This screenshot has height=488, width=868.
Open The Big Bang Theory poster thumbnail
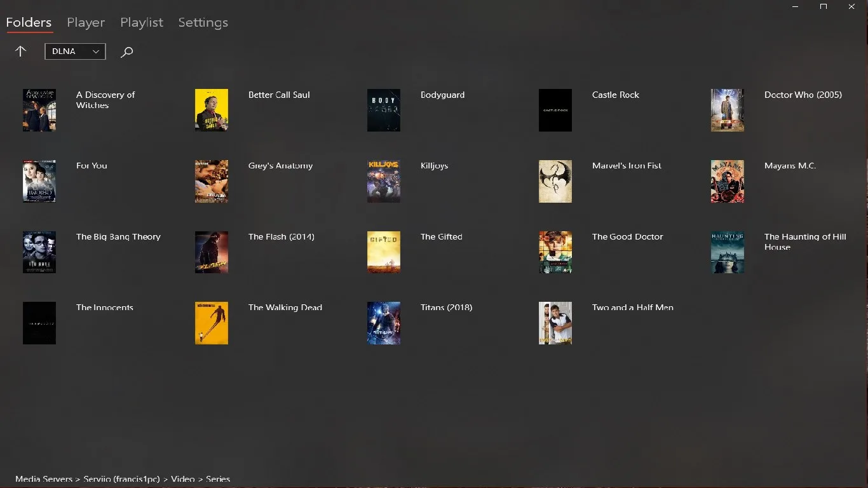[39, 252]
